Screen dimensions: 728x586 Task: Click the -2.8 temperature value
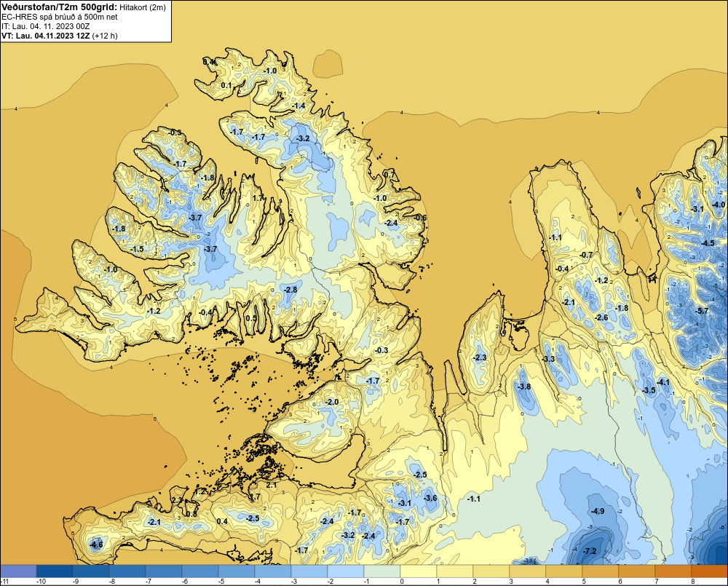[x=290, y=290]
